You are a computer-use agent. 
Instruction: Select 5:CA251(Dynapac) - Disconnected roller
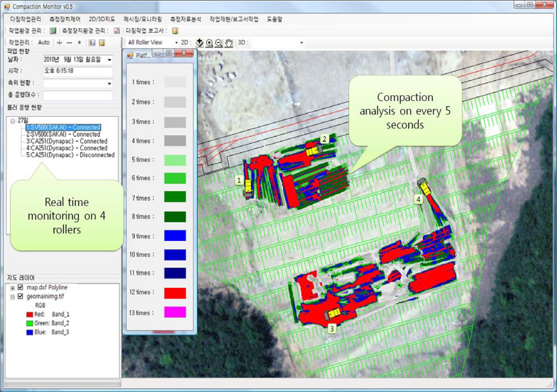tap(70, 155)
